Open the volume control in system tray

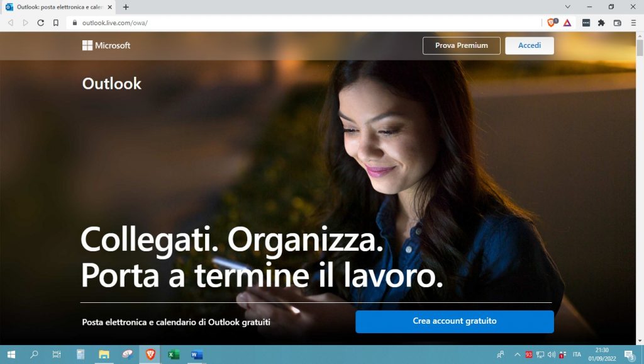[552, 355]
